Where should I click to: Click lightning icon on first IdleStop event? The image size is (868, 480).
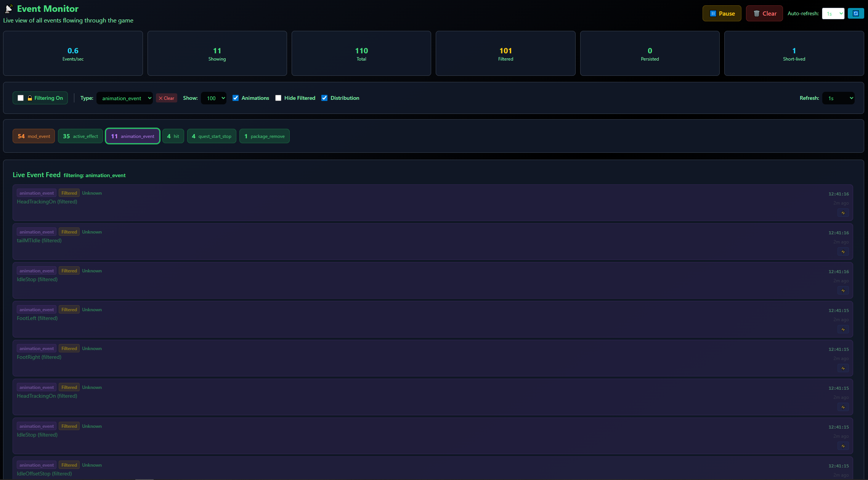(x=843, y=291)
